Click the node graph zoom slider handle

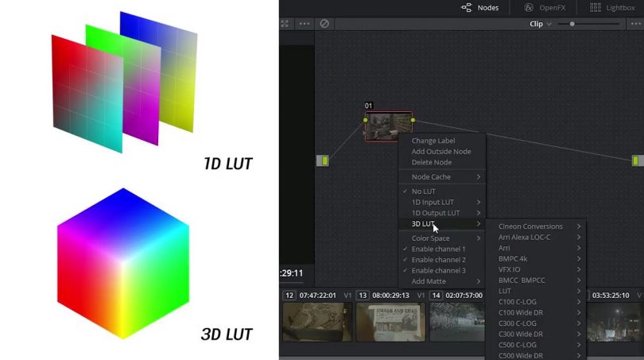click(x=571, y=24)
